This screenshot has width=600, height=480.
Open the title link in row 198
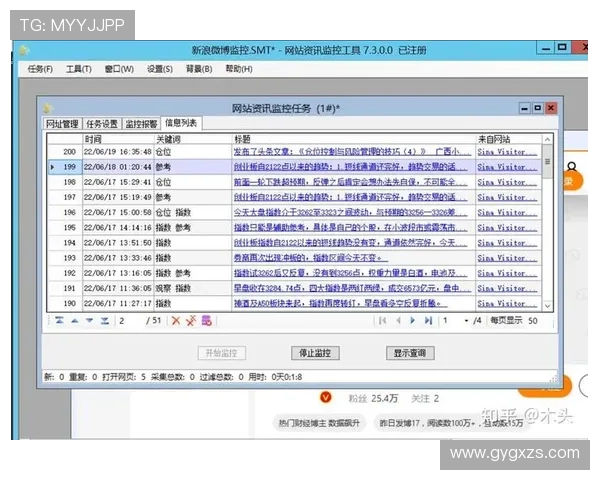[x=350, y=182]
